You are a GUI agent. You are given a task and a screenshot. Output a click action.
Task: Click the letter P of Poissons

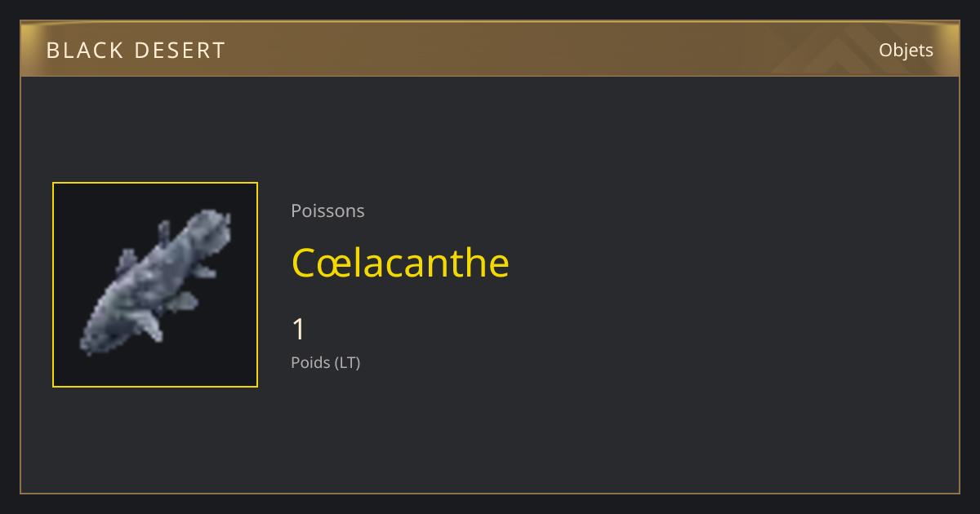296,210
